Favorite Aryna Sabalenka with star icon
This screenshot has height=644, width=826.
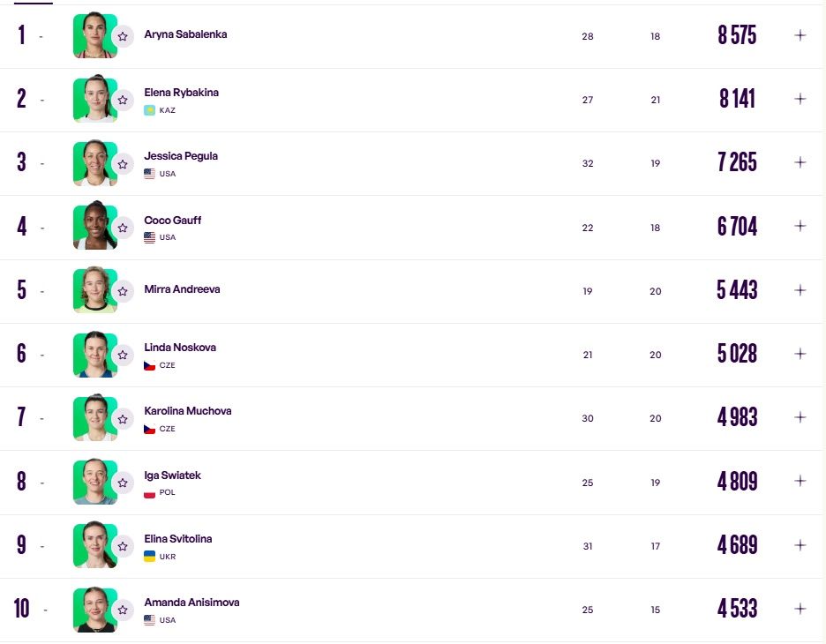[x=123, y=36]
